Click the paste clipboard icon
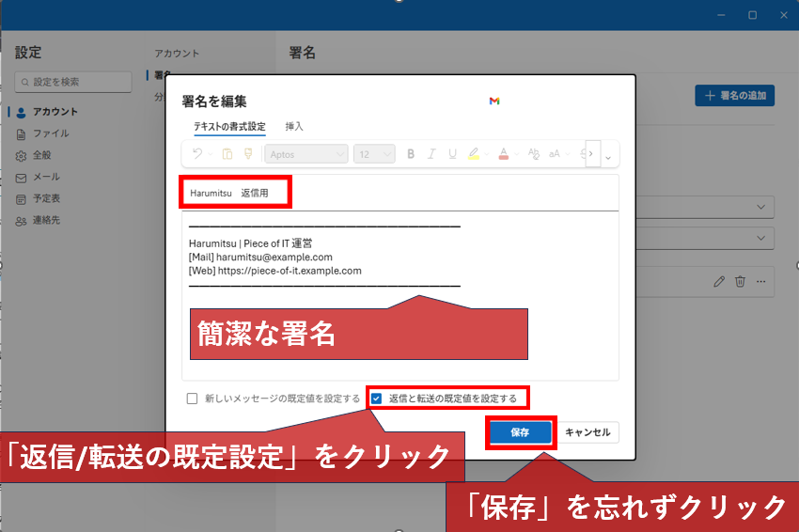This screenshot has height=532, width=799. pos(227,154)
